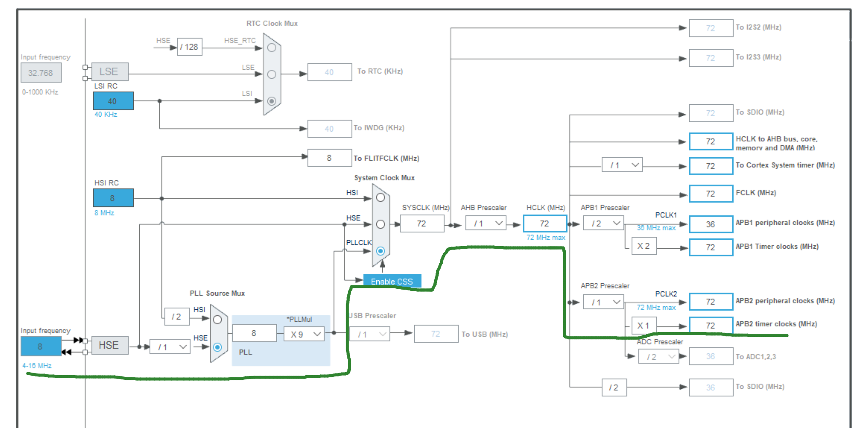
Task: Click the Cortex System timer value field
Action: pyautogui.click(x=711, y=166)
